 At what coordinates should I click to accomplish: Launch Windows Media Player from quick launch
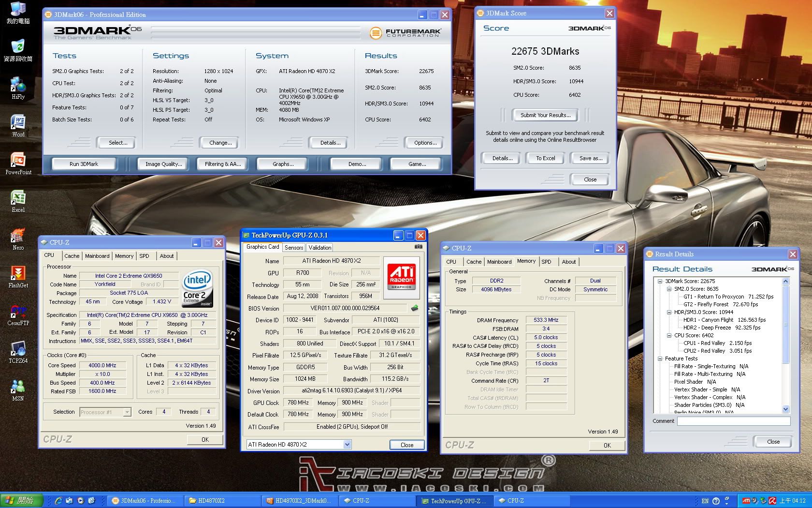pos(80,501)
